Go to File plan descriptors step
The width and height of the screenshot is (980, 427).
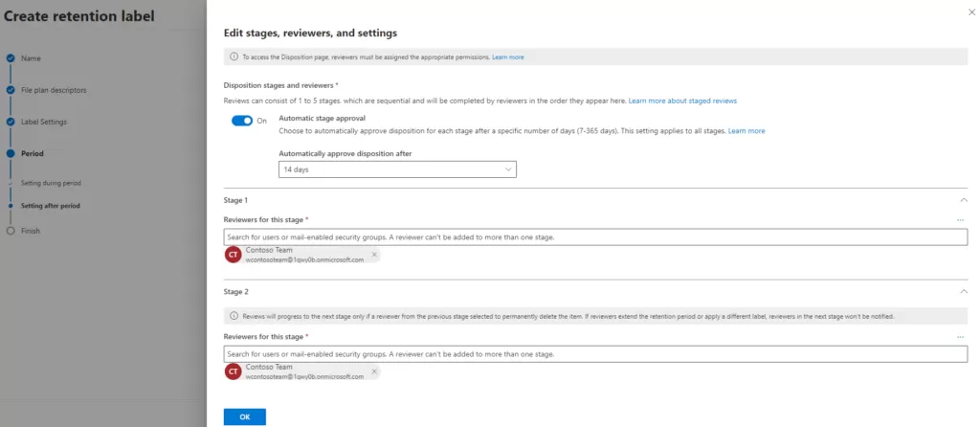click(54, 90)
